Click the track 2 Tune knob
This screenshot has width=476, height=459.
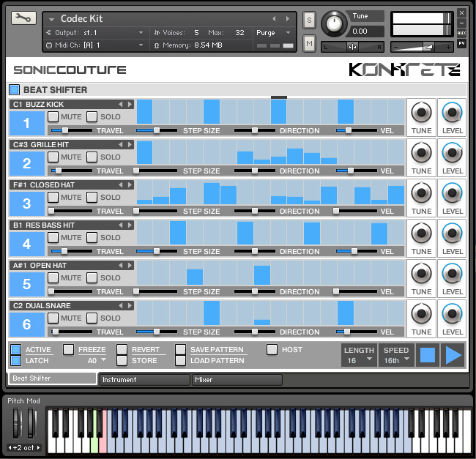coord(421,152)
